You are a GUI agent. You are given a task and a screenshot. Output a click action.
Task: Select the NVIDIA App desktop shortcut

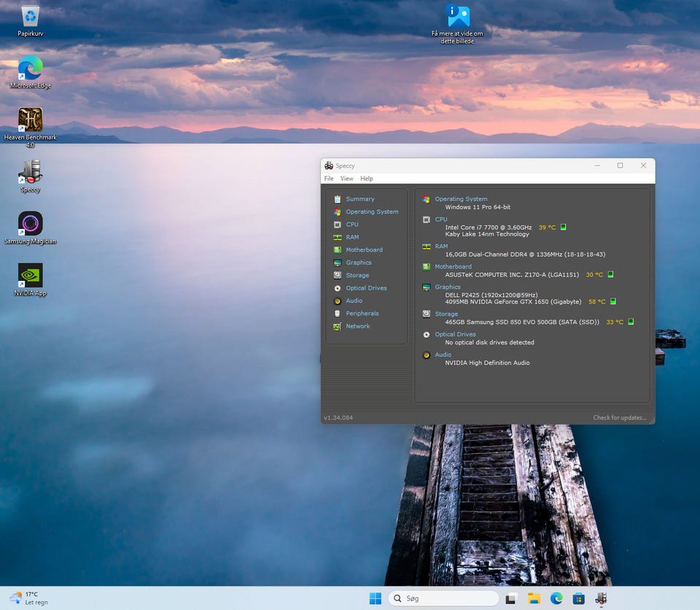(x=31, y=280)
